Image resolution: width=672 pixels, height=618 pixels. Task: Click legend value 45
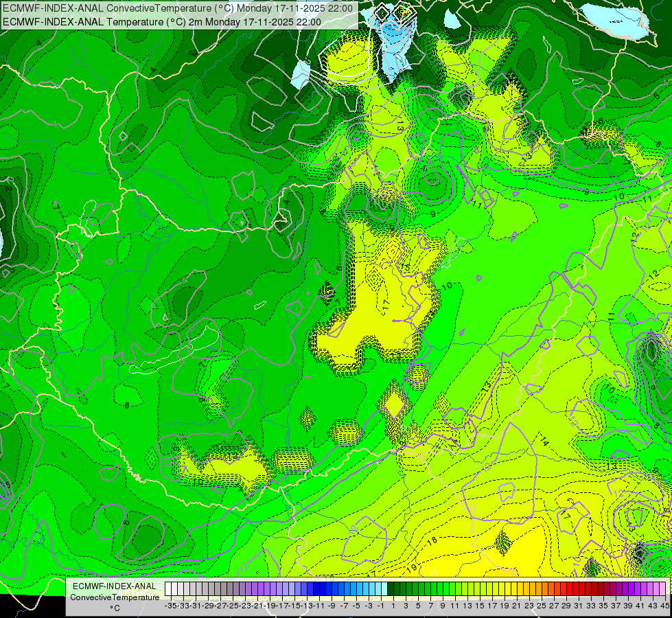(x=664, y=606)
